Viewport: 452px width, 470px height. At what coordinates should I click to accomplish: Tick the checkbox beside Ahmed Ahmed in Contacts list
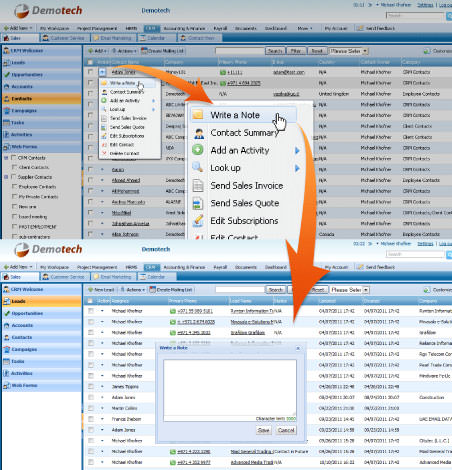[90, 180]
